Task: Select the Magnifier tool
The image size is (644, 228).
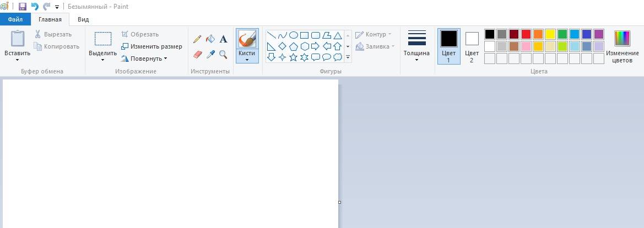Action: click(x=223, y=54)
